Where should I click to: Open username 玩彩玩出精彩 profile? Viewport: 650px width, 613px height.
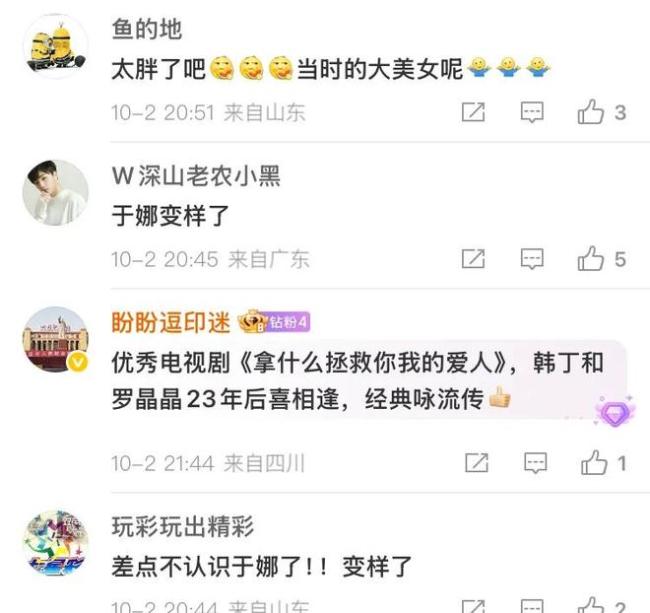183,526
